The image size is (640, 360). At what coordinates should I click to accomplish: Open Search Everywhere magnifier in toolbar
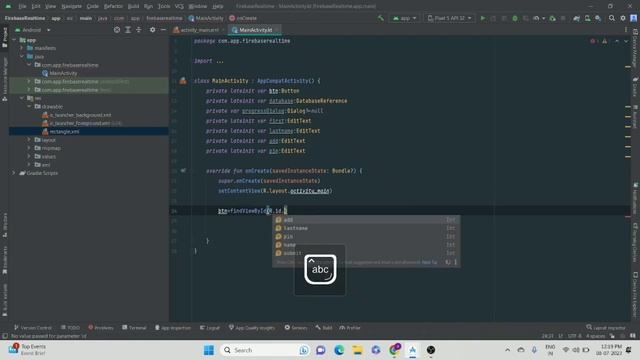[612, 18]
